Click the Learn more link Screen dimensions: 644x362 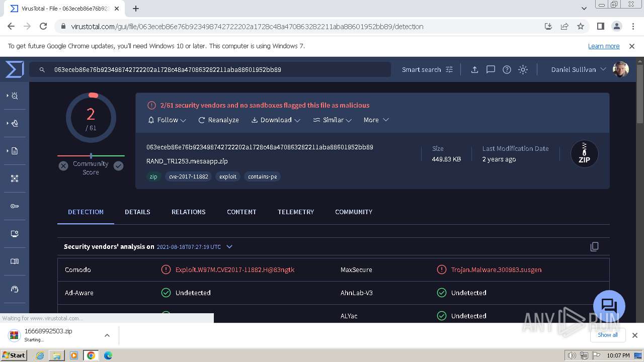[x=604, y=46]
